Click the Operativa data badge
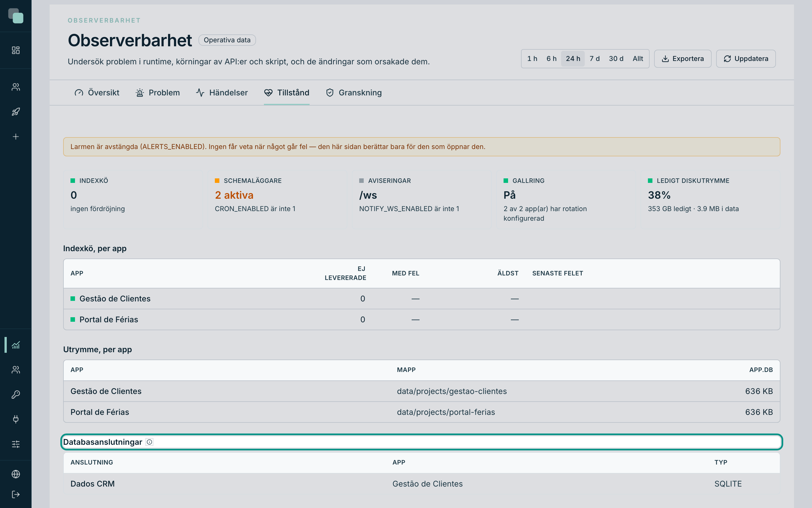Image resolution: width=812 pixels, height=508 pixels. pyautogui.click(x=227, y=40)
